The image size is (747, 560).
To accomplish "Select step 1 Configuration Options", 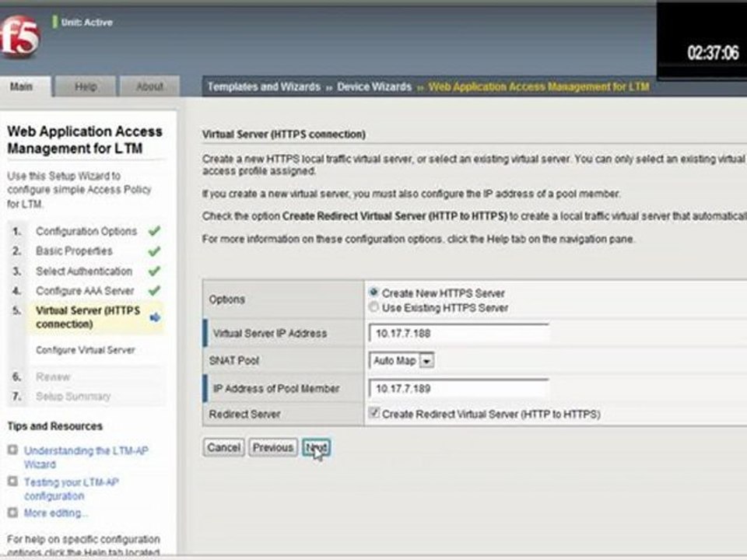I will coord(86,232).
